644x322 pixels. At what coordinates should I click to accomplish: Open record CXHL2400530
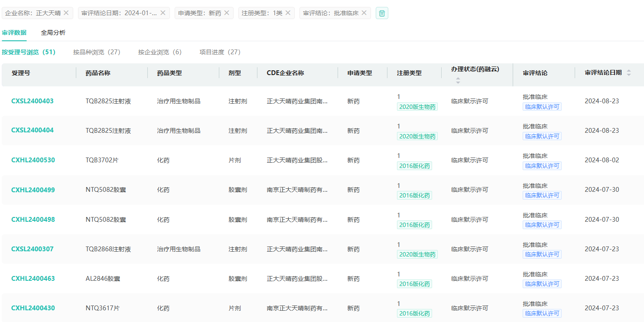tap(33, 160)
